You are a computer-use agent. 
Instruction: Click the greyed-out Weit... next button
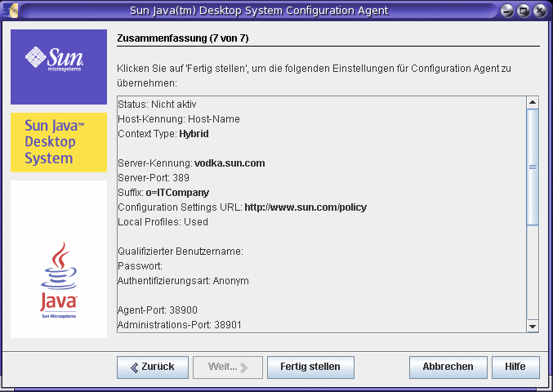[x=227, y=367]
